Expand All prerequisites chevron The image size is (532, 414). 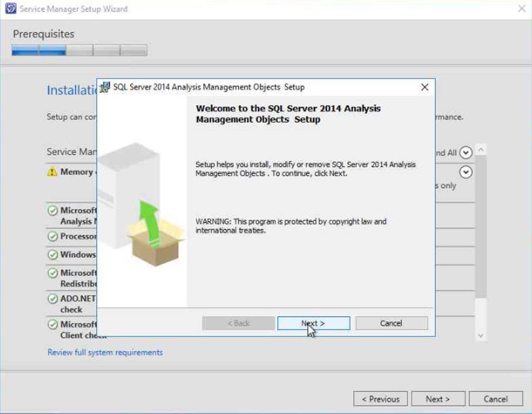466,153
